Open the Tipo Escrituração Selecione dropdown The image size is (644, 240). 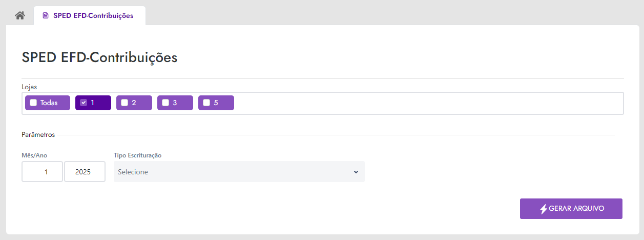point(239,172)
